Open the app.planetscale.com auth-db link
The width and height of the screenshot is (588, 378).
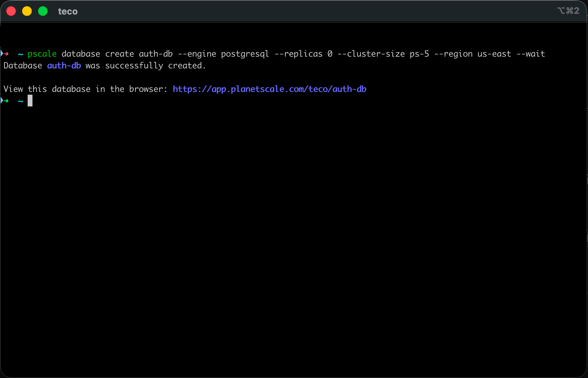point(269,89)
